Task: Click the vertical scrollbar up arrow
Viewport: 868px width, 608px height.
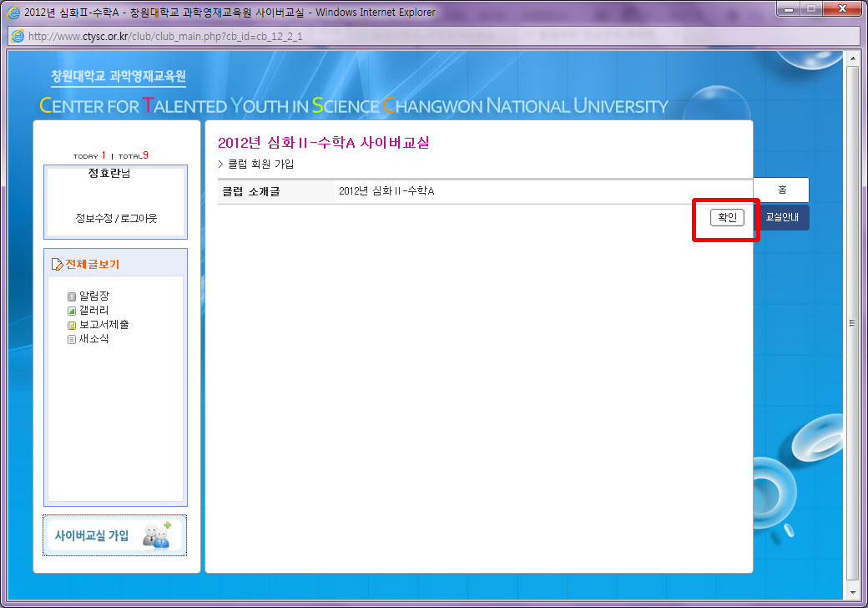Action: point(852,58)
